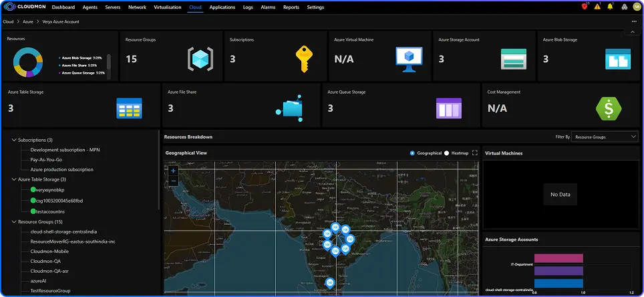Open the Cloud menu tab
Image resolution: width=644 pixels, height=297 pixels.
pyautogui.click(x=196, y=7)
